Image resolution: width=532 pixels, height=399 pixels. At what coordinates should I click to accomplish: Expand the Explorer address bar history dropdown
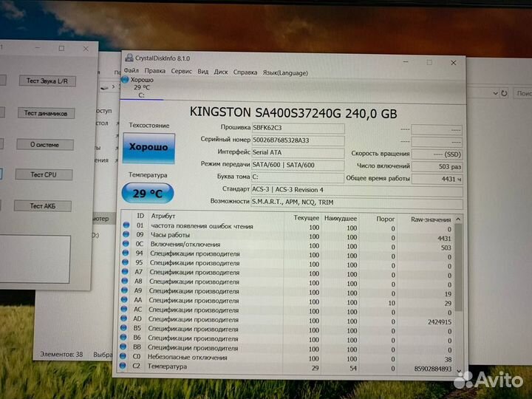pyautogui.click(x=495, y=93)
